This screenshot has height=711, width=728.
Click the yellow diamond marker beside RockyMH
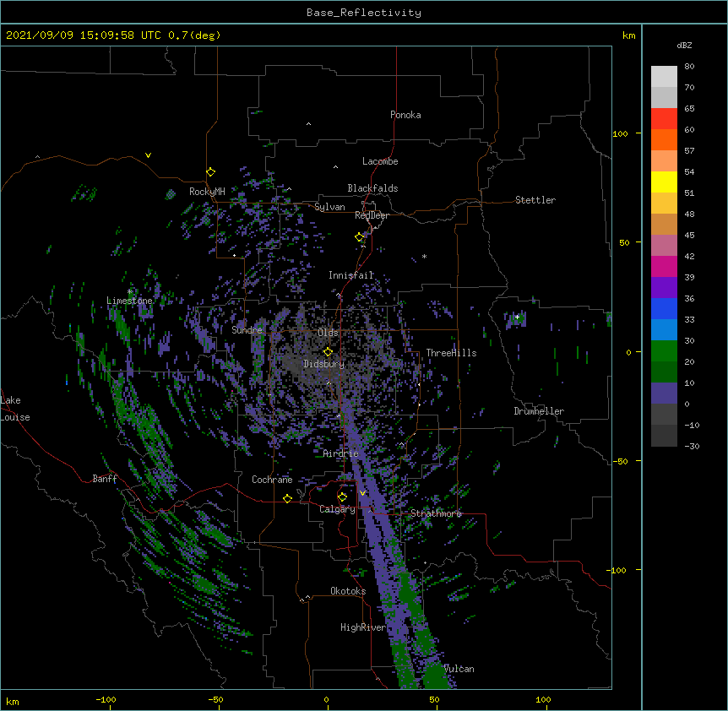(211, 172)
